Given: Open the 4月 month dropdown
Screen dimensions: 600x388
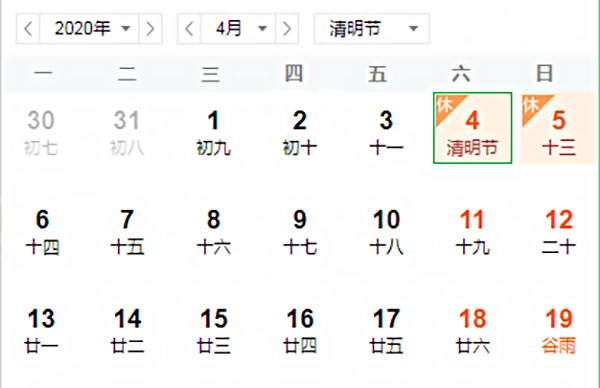Looking at the screenshot, I should tap(238, 29).
